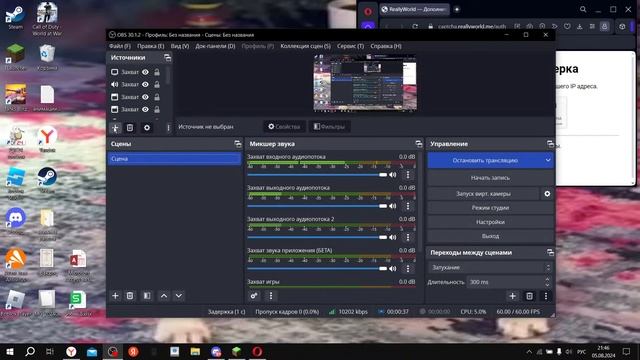Viewport: 640px width, 360px height.
Task: Remove source with trash icon in Источники
Action: (x=130, y=128)
